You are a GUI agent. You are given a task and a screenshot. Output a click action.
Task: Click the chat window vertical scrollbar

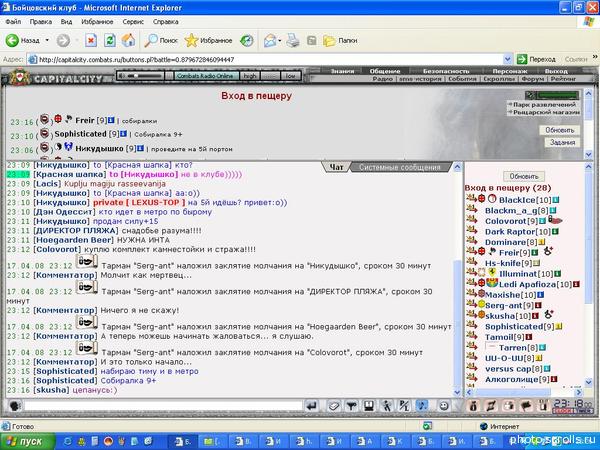[x=457, y=279]
